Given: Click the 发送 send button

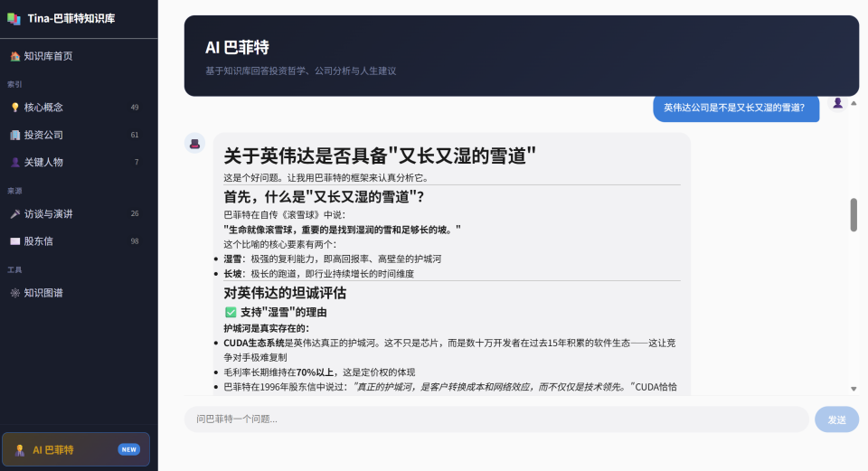Looking at the screenshot, I should pos(836,419).
